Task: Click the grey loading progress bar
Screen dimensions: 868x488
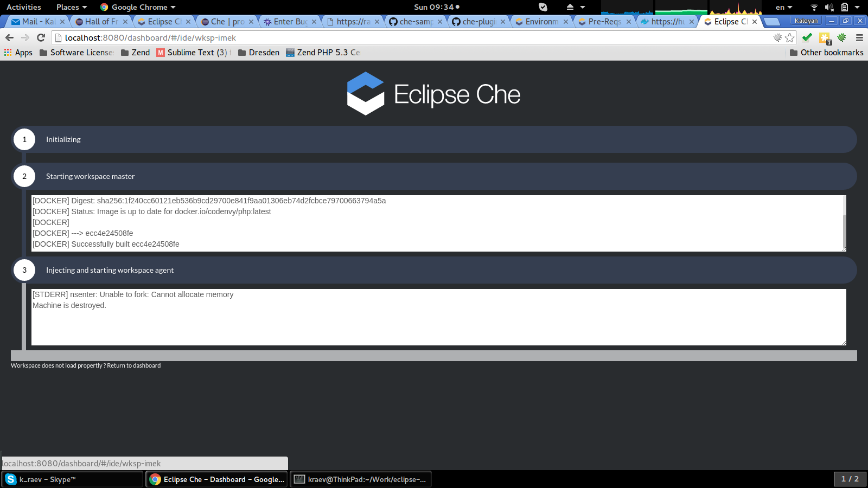Action: click(434, 356)
